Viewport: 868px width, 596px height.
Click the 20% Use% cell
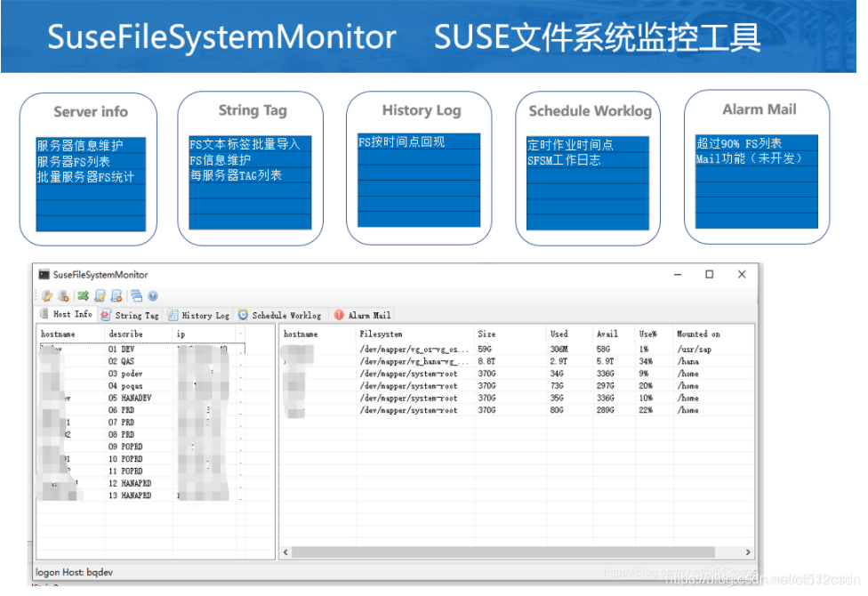click(x=646, y=386)
